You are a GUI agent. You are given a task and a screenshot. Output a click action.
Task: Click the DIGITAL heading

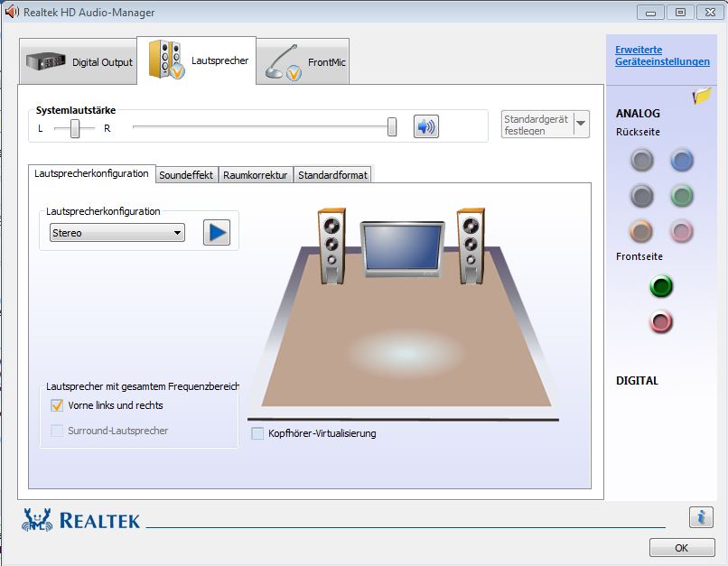[x=637, y=380]
